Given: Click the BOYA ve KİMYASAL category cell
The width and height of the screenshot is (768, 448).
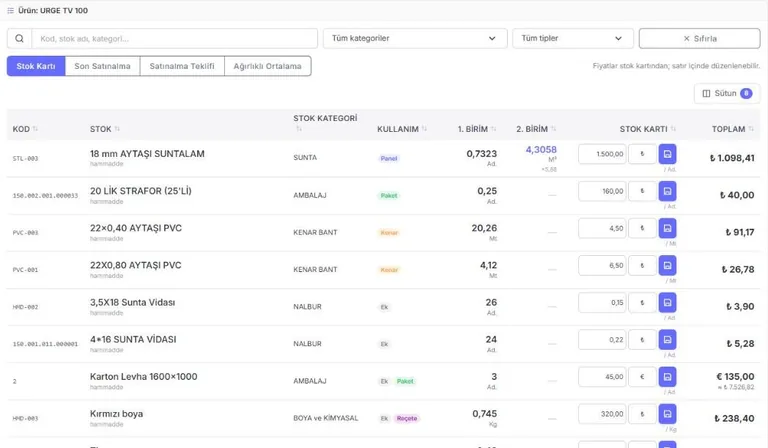Looking at the screenshot, I should coord(326,418).
